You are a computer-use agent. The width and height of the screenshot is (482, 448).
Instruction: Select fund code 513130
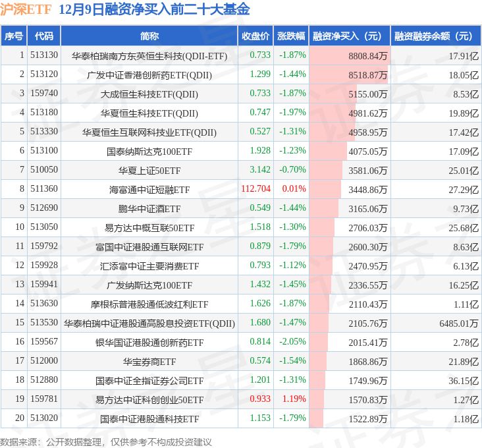pyautogui.click(x=44, y=55)
